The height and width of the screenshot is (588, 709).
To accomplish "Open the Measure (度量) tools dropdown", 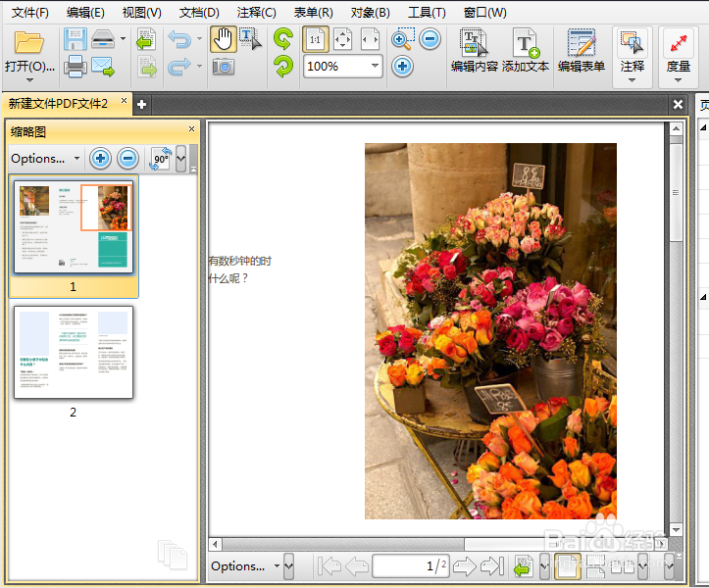I will pyautogui.click(x=679, y=80).
